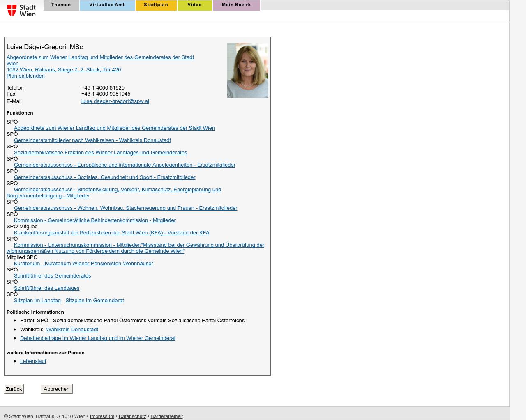Screen dimensions: 526x420
Task: Click weitere Informationen zur Person heading
Action: pyautogui.click(x=45, y=353)
